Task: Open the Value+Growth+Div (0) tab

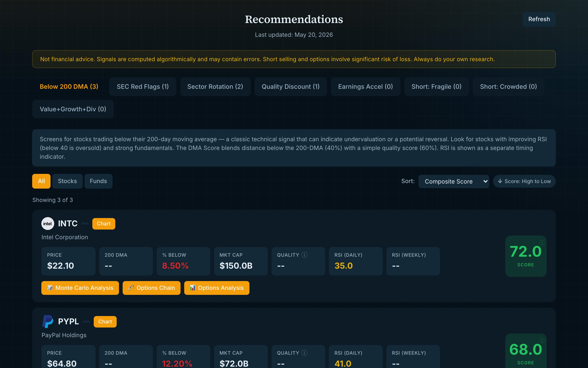Action: [x=73, y=109]
